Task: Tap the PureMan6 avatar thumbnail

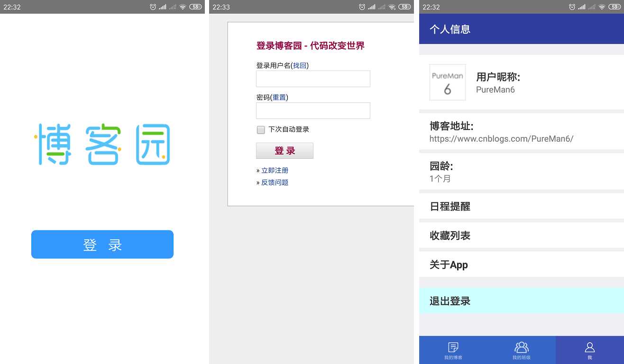Action: pos(448,82)
